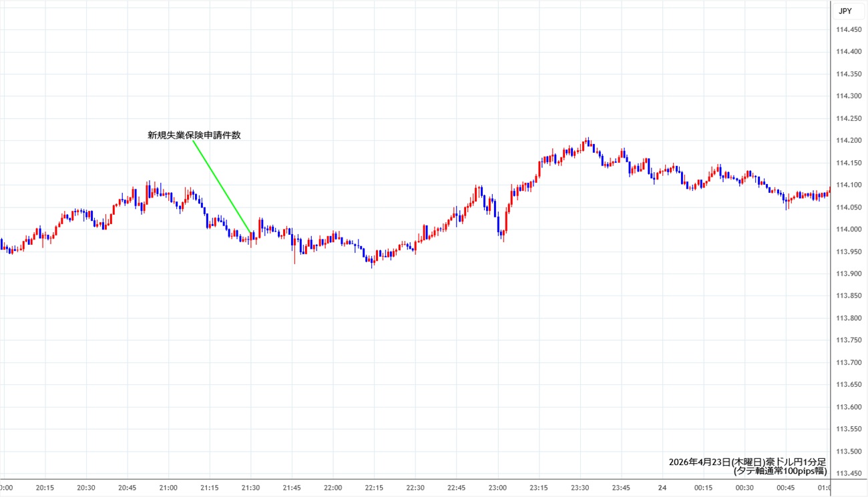The image size is (868, 497).
Task: Click the 20:15 time axis label
Action: click(x=45, y=488)
